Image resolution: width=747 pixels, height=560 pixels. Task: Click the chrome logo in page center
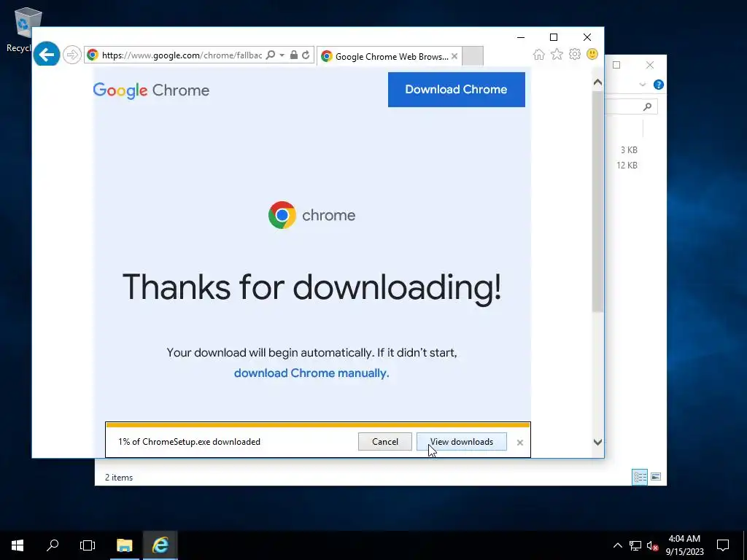point(311,215)
